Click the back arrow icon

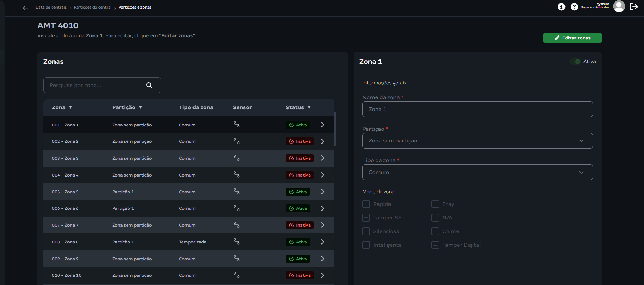coord(25,8)
